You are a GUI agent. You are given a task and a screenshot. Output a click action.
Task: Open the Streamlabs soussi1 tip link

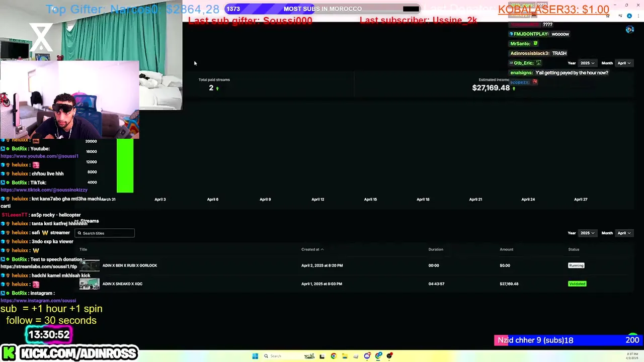click(x=39, y=266)
